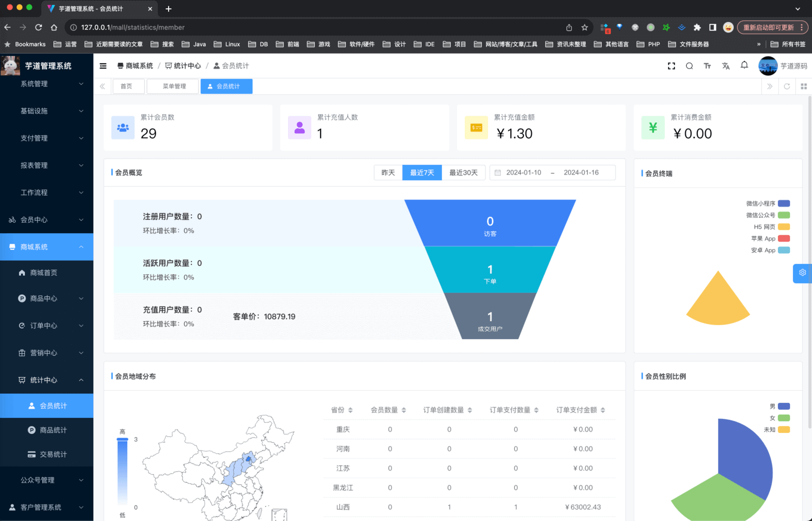
Task: Open 商品统计 in the sidebar
Action: (53, 430)
